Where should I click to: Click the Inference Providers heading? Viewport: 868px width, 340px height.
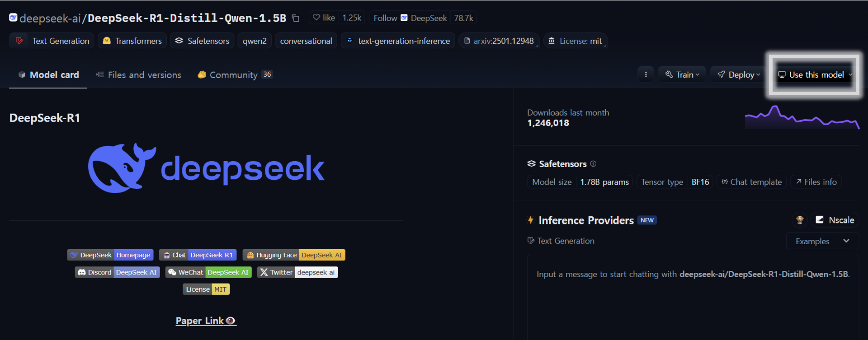coord(586,220)
